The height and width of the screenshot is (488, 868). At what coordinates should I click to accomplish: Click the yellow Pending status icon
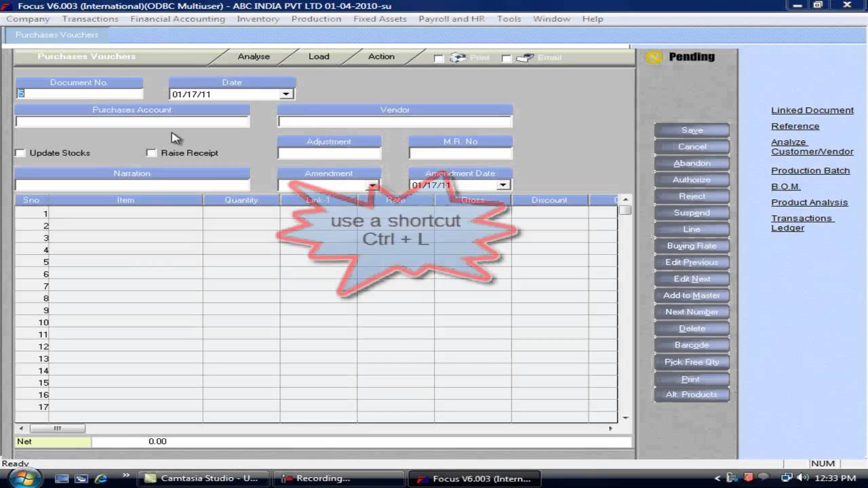(654, 57)
